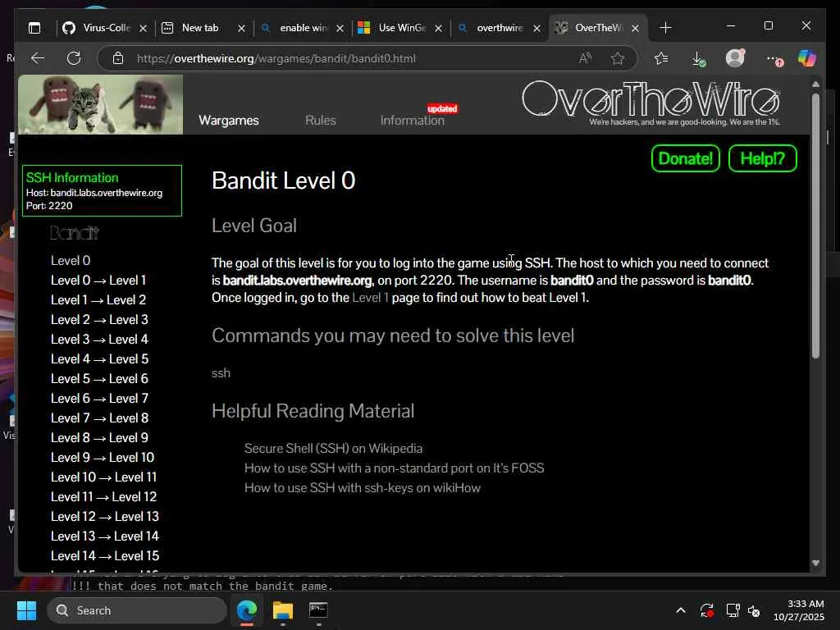Open Level 12 → Level 13 link
This screenshot has width=840, height=630.
[x=104, y=517]
